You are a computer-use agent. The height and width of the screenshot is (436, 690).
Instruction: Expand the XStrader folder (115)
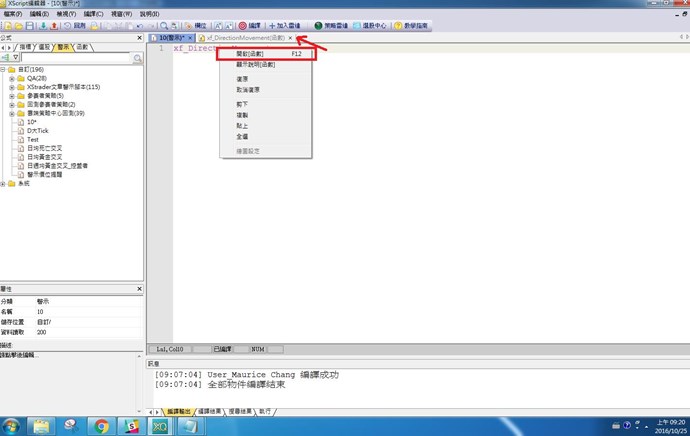point(12,87)
